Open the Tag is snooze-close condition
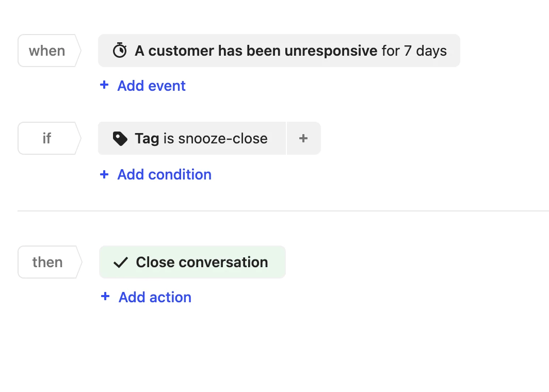The image size is (549, 392). (x=192, y=138)
